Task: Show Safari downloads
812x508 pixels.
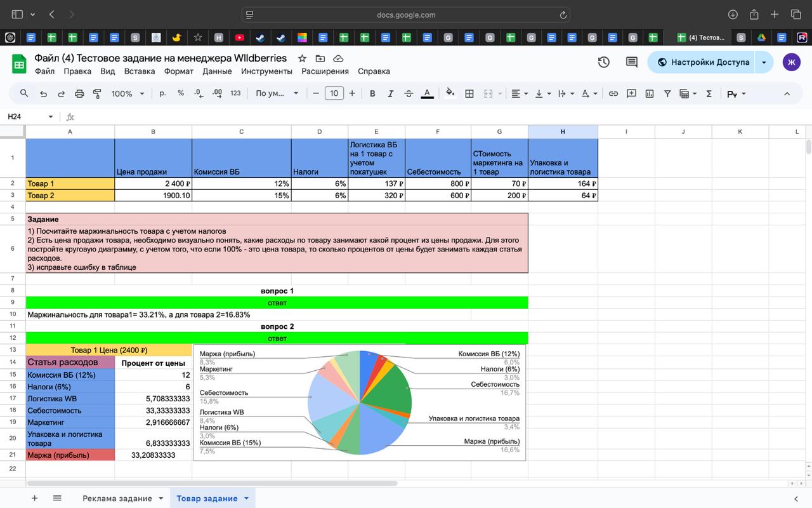Action: [x=733, y=15]
